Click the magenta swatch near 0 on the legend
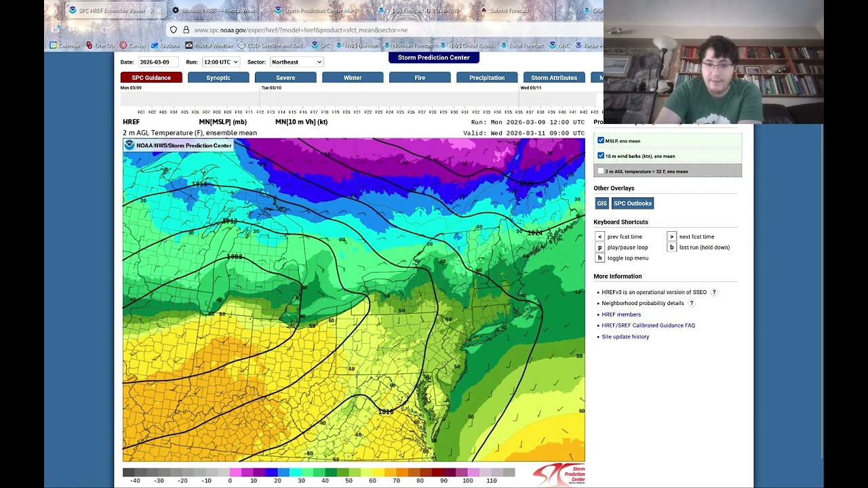This screenshot has height=488, width=868. pyautogui.click(x=235, y=472)
